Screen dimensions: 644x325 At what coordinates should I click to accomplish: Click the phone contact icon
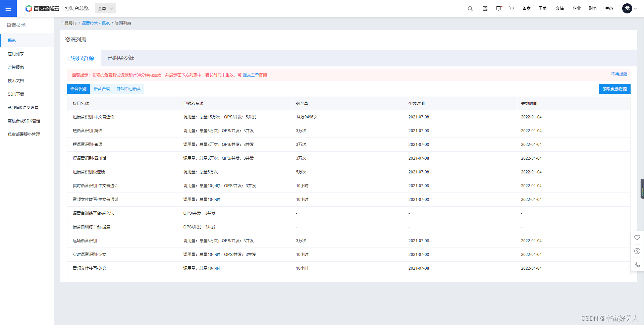click(637, 264)
